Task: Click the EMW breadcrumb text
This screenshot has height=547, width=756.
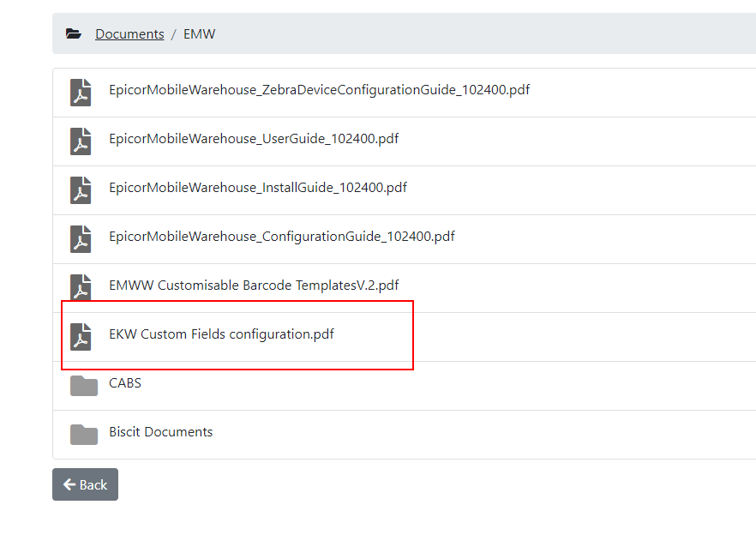Action: 199,34
